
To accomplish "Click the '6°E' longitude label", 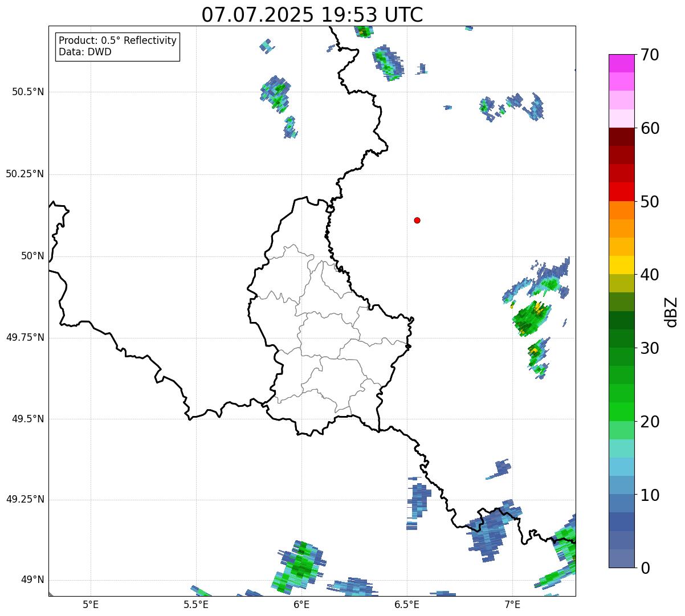I will tap(301, 604).
